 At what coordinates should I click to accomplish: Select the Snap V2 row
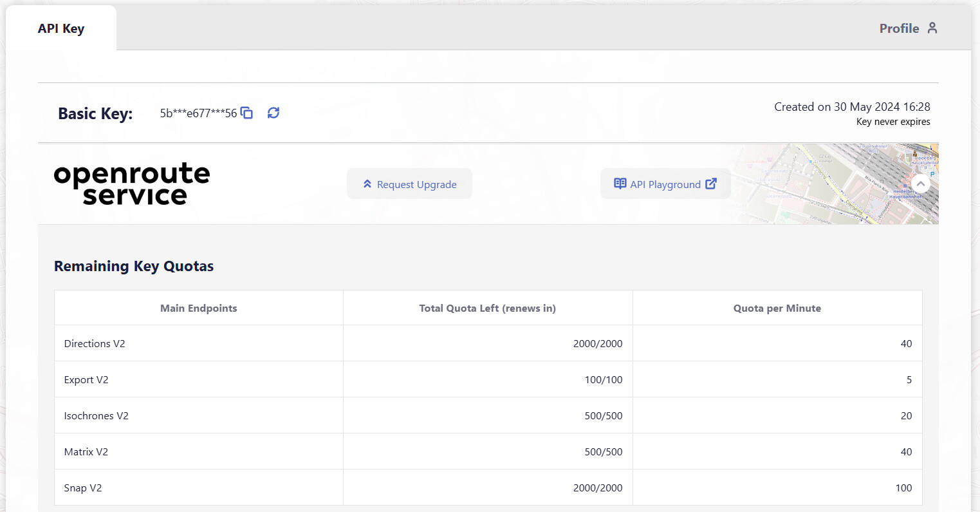pyautogui.click(x=83, y=488)
